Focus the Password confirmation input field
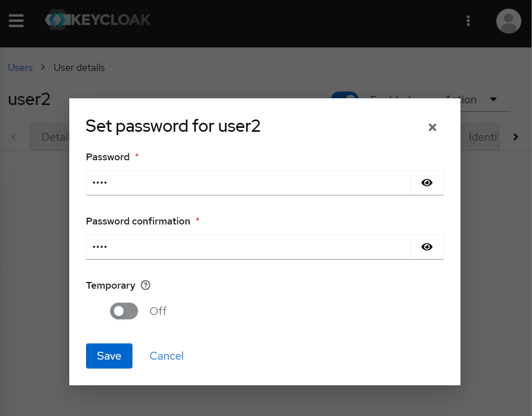532x416 pixels. coord(248,247)
